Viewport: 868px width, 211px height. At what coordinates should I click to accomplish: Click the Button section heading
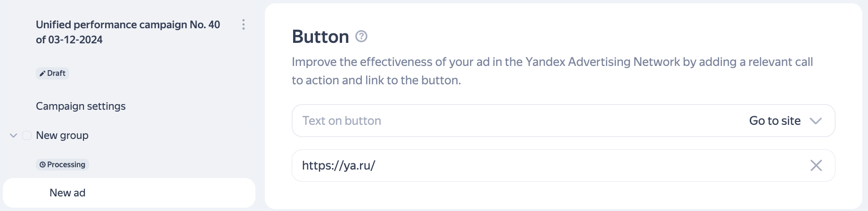point(320,37)
